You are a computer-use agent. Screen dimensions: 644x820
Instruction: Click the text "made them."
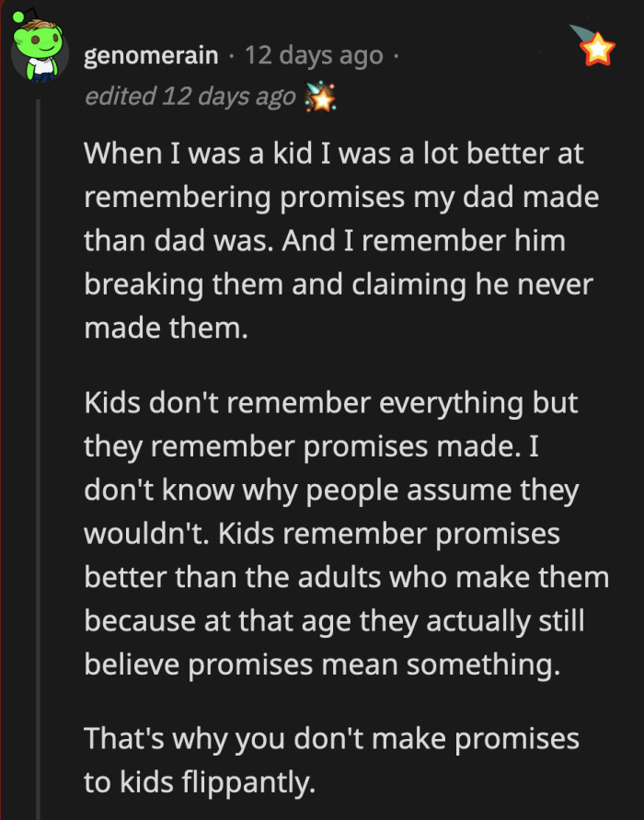[166, 328]
